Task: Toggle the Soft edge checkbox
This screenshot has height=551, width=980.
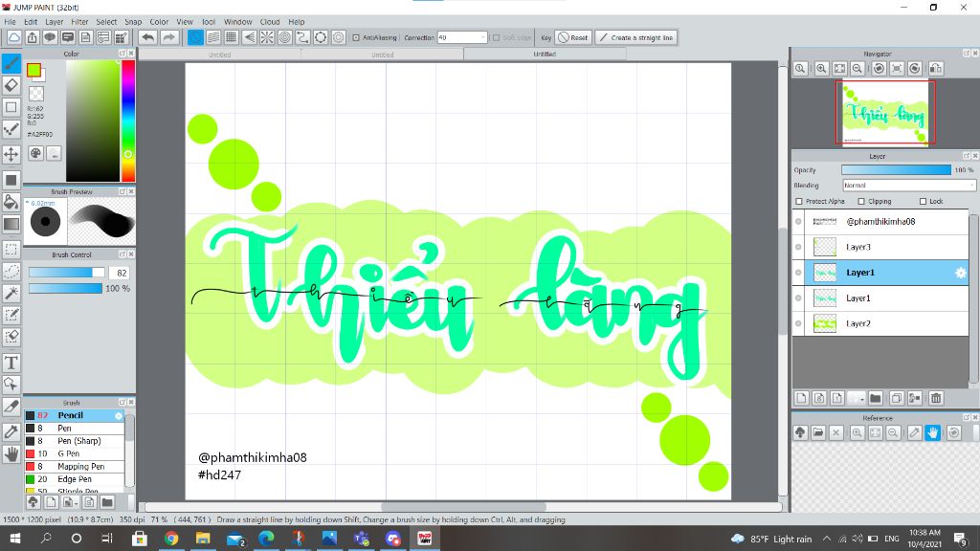Action: [497, 37]
